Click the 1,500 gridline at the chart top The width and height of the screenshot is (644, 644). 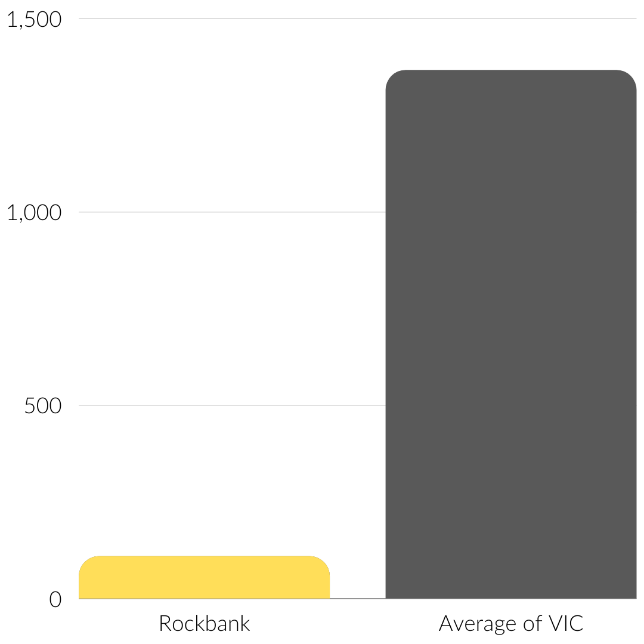(x=358, y=18)
